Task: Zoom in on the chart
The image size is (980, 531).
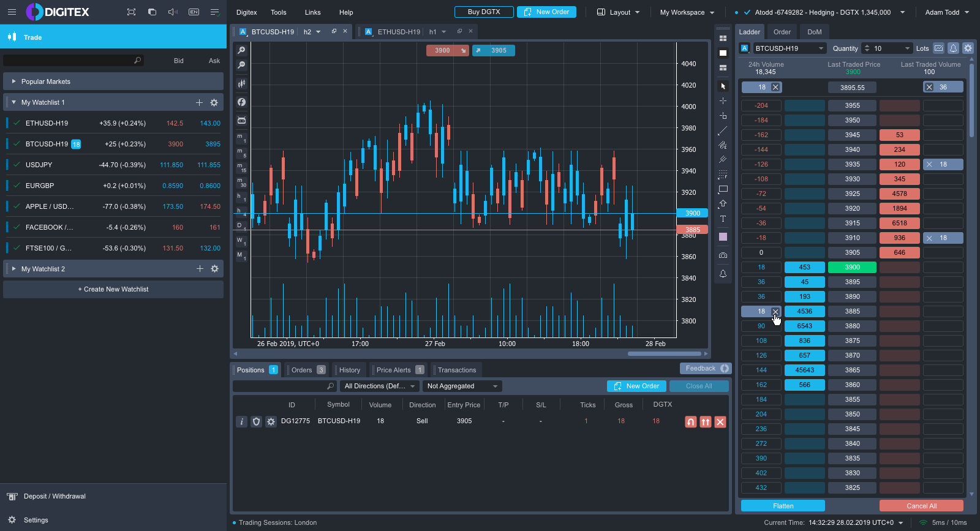Action: click(241, 50)
